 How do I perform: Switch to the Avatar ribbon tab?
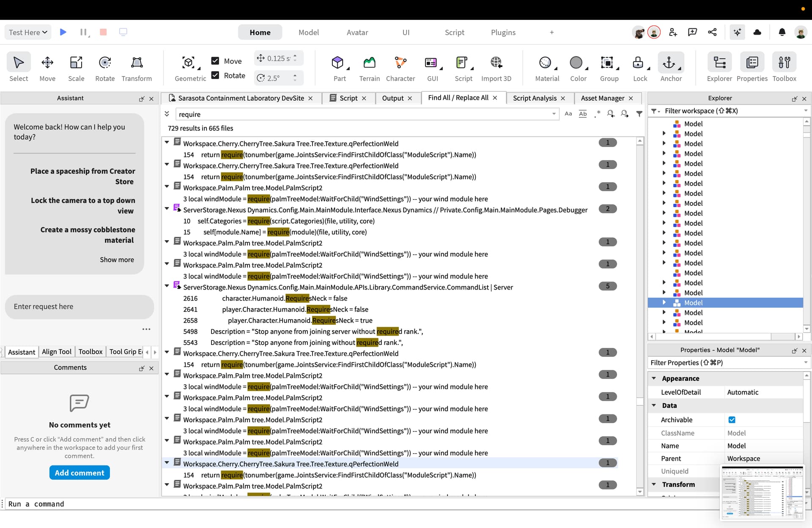[357, 32]
